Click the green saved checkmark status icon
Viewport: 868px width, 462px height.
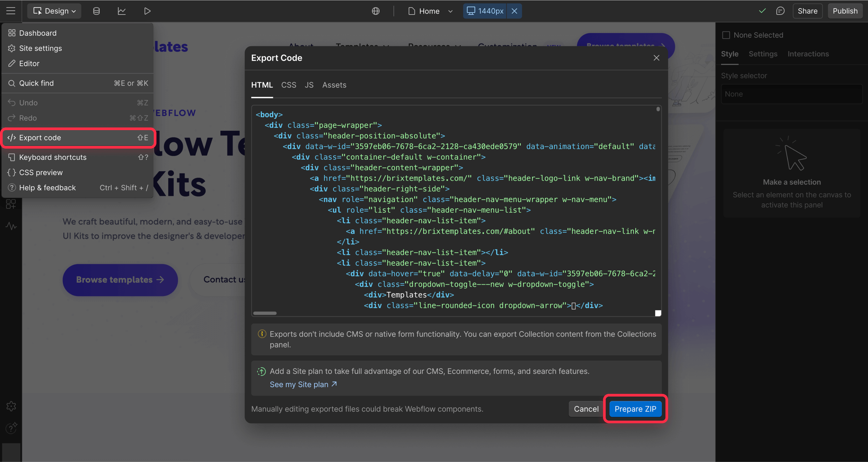click(762, 11)
